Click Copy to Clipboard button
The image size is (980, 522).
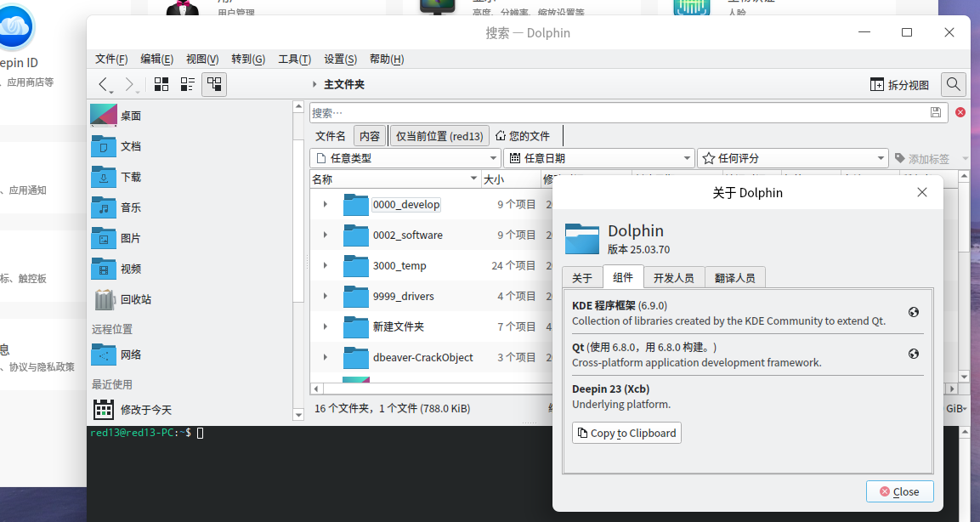[627, 434]
